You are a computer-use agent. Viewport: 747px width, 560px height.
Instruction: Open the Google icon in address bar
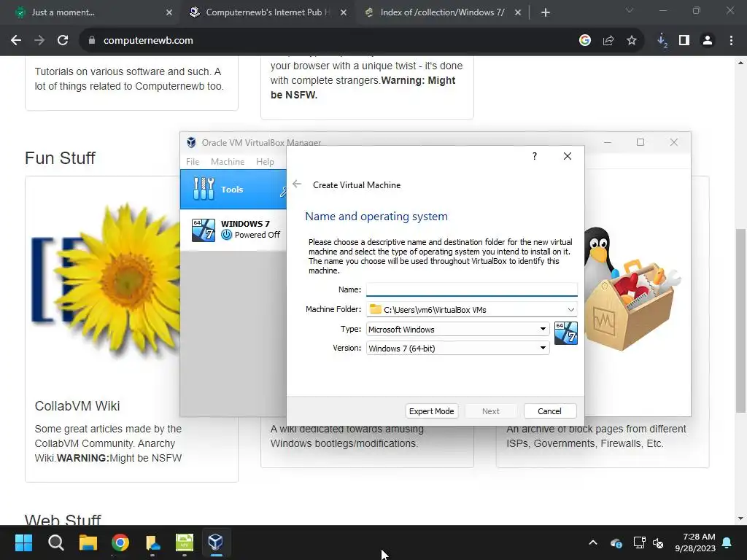585,41
